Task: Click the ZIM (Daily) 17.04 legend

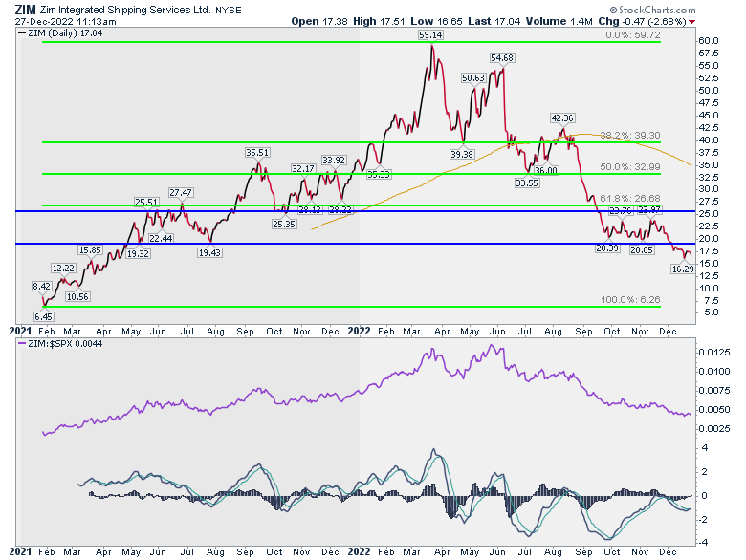Action: click(61, 33)
